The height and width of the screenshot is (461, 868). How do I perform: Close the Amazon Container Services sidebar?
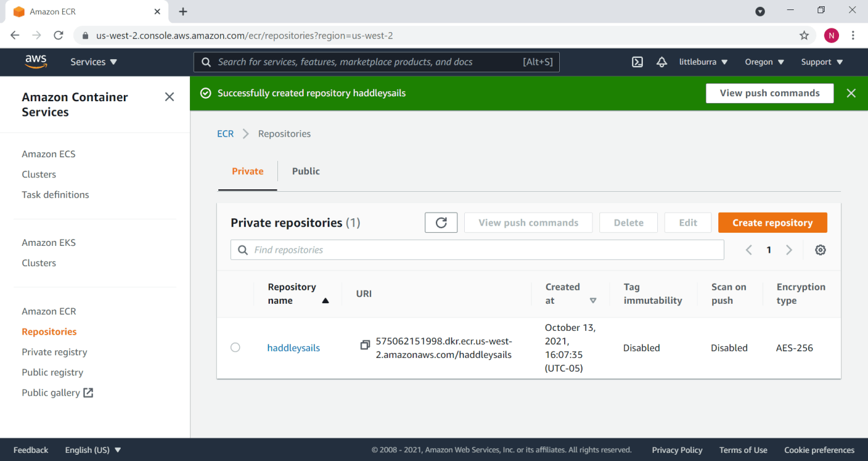169,97
